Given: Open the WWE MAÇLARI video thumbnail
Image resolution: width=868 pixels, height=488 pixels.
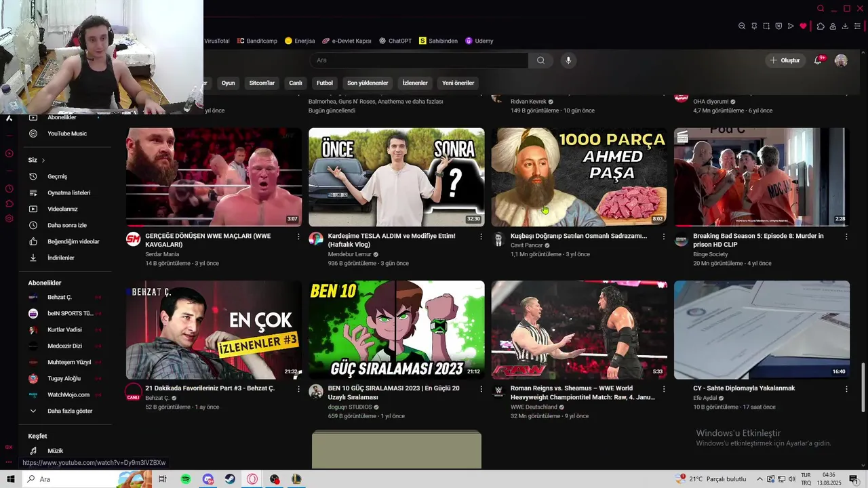Looking at the screenshot, I should (x=214, y=177).
